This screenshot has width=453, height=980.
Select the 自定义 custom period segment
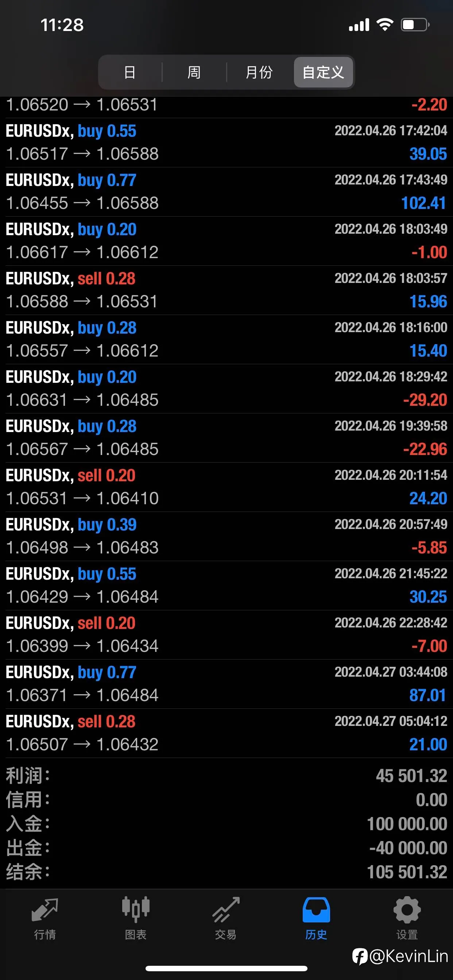pos(323,72)
